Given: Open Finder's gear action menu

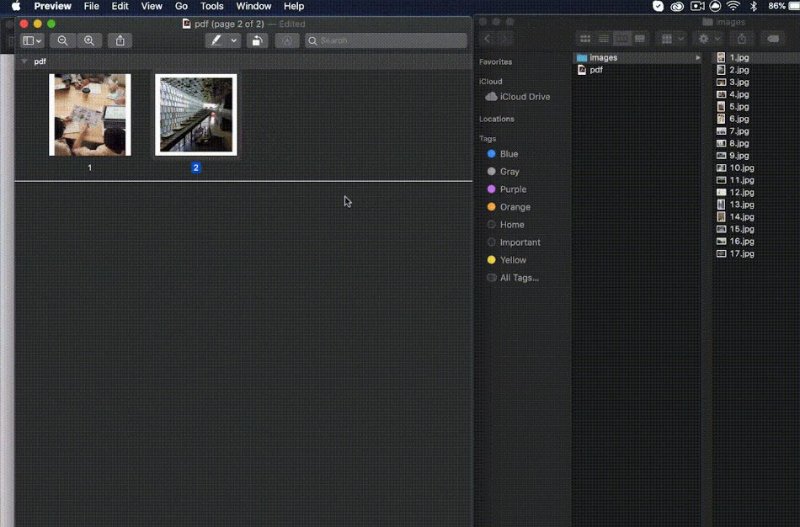Looking at the screenshot, I should [x=708, y=38].
